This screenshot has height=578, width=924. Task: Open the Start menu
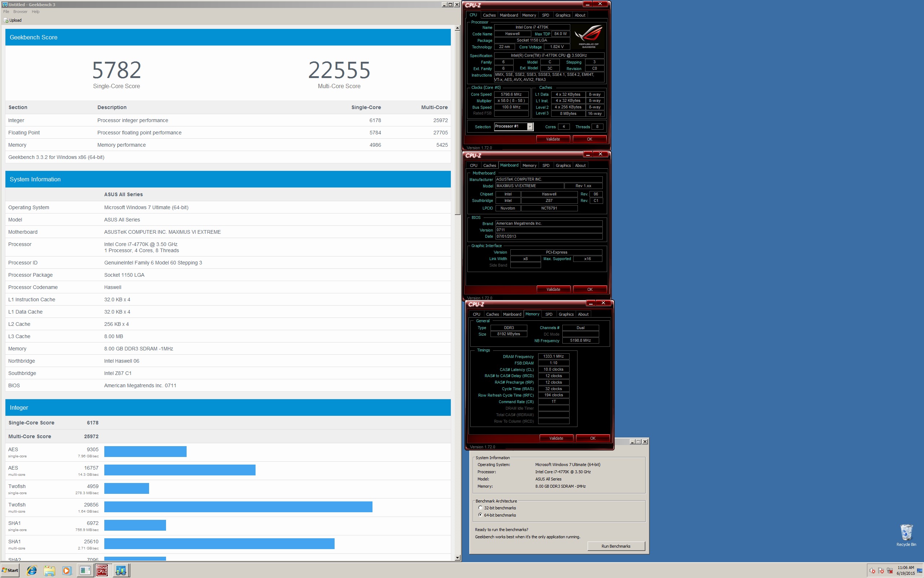[x=10, y=570]
